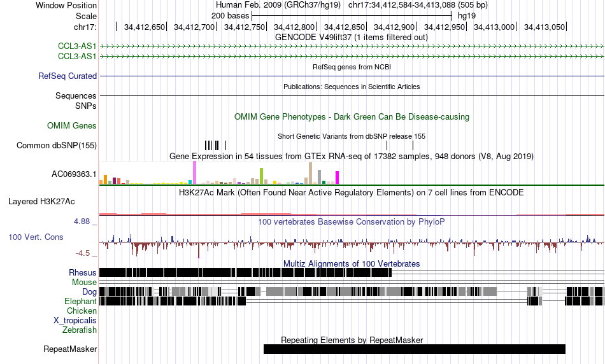
Task: Click the AC069363.1 gene label
Action: [74, 174]
